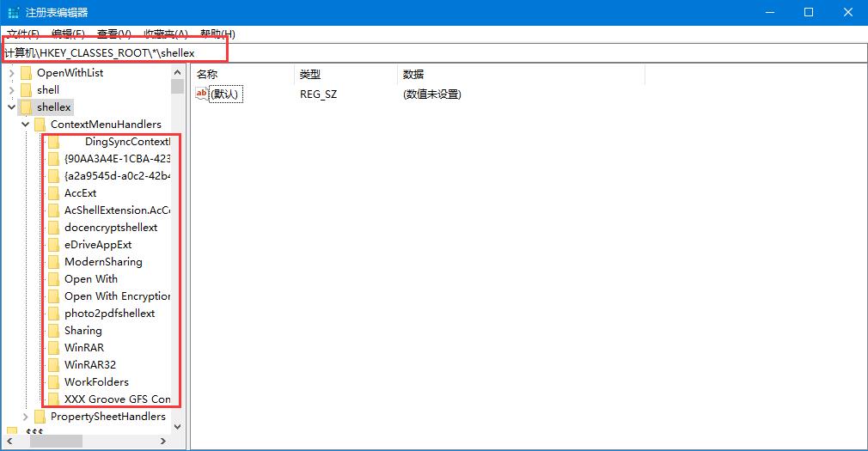The height and width of the screenshot is (451, 868).
Task: Click the Open With Encryption folder icon
Action: click(x=53, y=296)
